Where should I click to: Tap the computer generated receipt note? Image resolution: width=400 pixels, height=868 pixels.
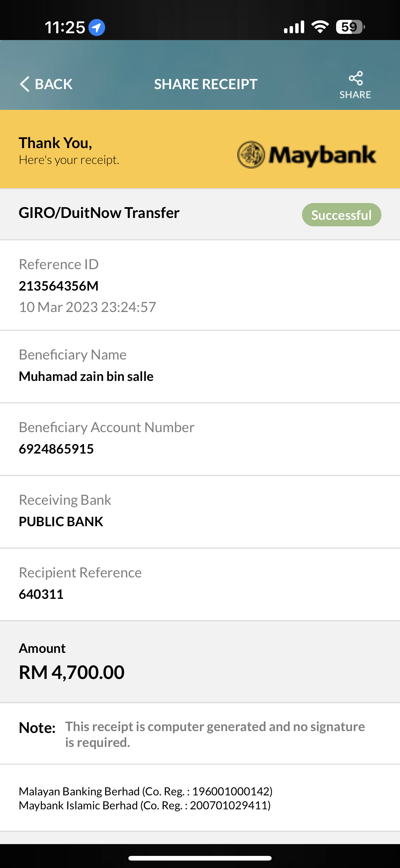pos(215,734)
